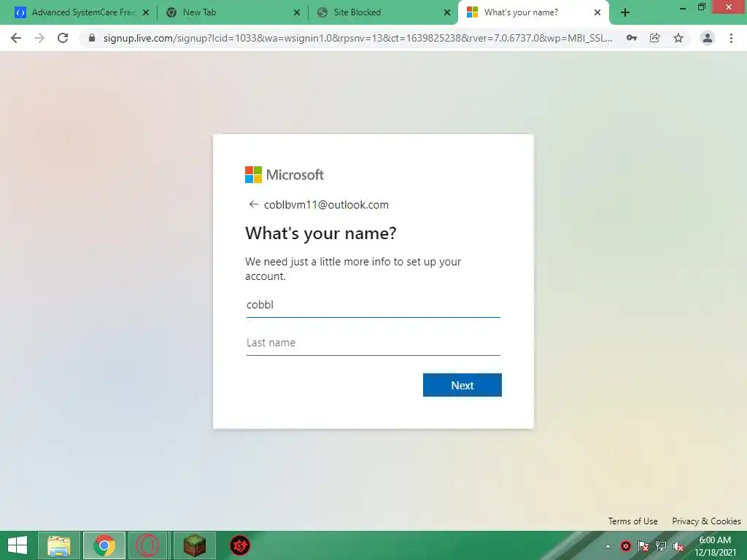Share this page via share icon
This screenshot has height=560, width=747.
655,38
